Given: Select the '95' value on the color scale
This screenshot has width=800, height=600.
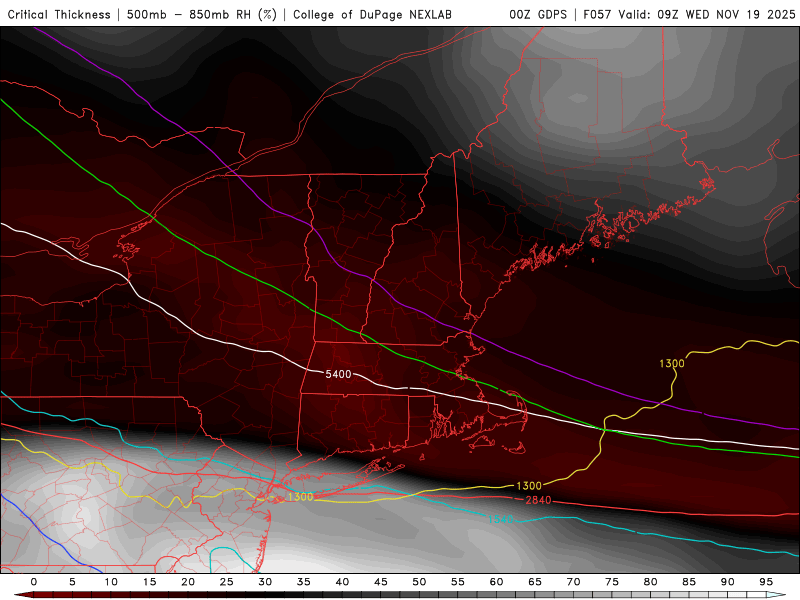Looking at the screenshot, I should tap(766, 582).
